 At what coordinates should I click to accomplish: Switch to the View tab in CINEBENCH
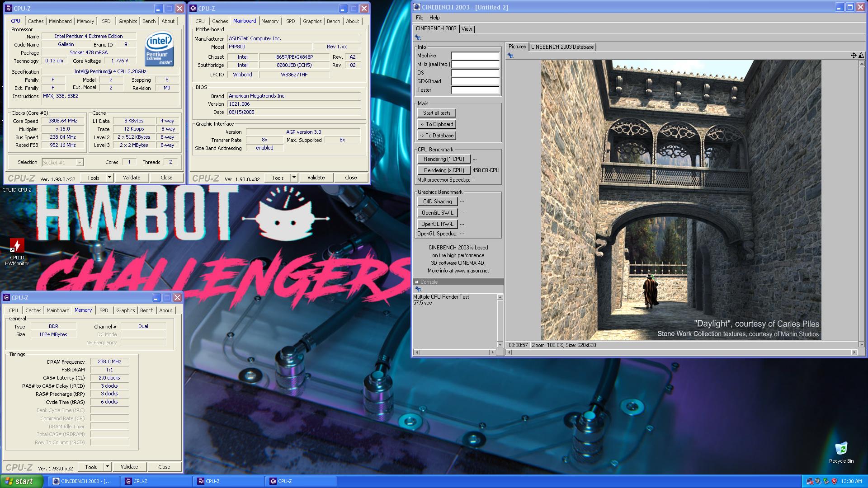[x=467, y=29]
